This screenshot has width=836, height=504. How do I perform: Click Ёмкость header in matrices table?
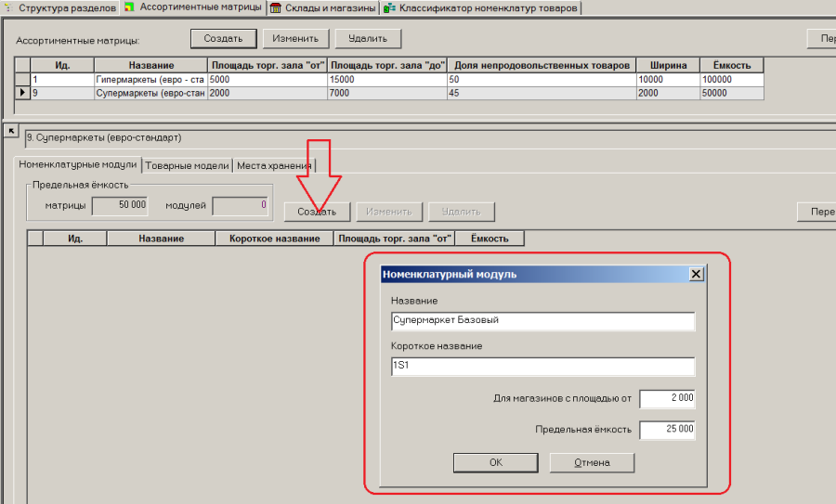[732, 65]
